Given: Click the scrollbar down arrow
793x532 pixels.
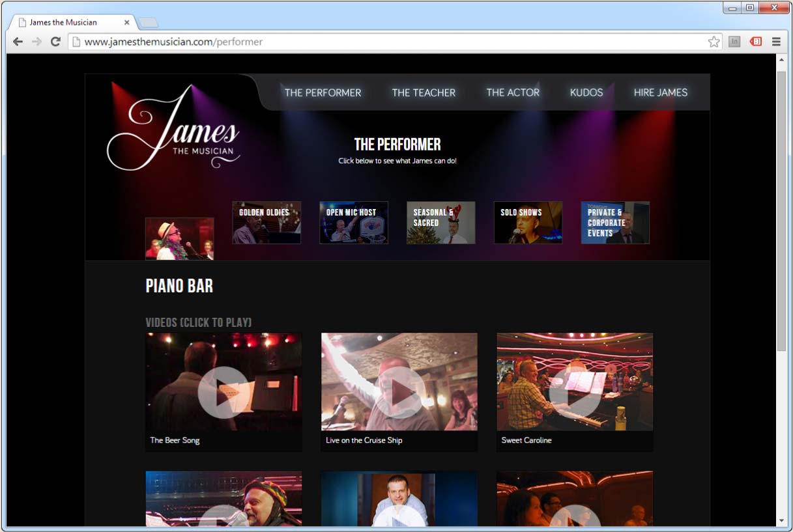Looking at the screenshot, I should click(x=782, y=520).
